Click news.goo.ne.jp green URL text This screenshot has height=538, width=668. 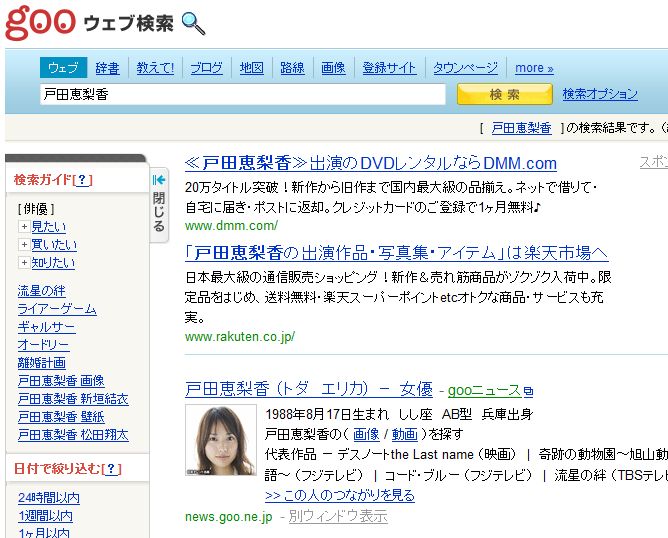[228, 516]
